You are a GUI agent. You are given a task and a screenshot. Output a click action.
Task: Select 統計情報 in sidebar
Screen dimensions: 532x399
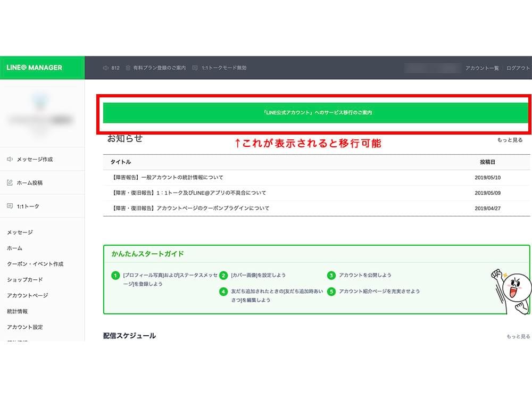pyautogui.click(x=18, y=311)
